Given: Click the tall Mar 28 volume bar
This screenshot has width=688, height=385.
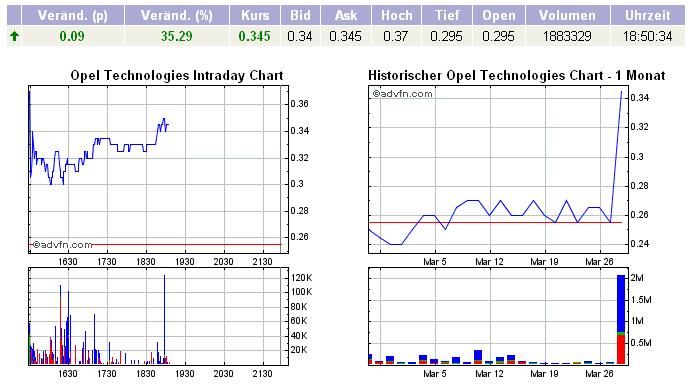Looking at the screenshot, I should tap(621, 319).
